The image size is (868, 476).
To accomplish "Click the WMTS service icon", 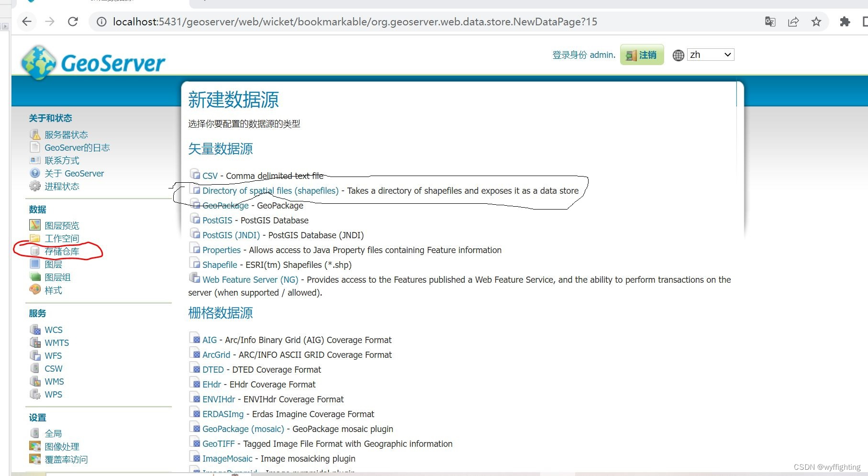I will [35, 343].
